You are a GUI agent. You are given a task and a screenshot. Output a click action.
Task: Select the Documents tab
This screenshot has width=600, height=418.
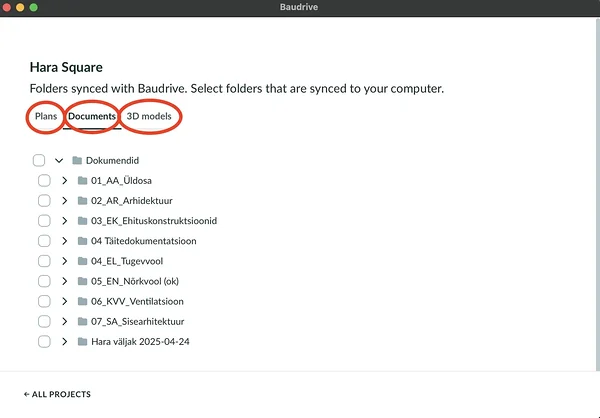(92, 117)
